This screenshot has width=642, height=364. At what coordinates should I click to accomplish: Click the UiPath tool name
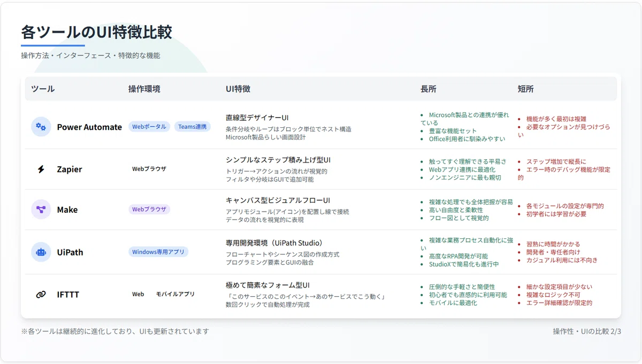click(x=70, y=252)
